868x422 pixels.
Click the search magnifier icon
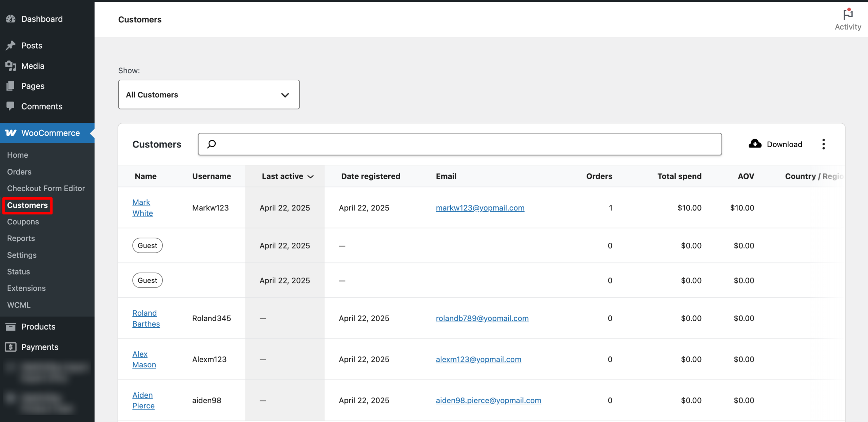coord(212,144)
